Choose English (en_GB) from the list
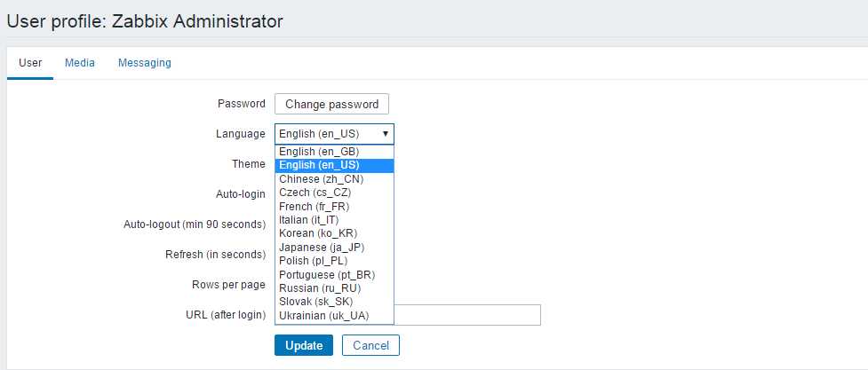The width and height of the screenshot is (868, 370). pos(334,152)
